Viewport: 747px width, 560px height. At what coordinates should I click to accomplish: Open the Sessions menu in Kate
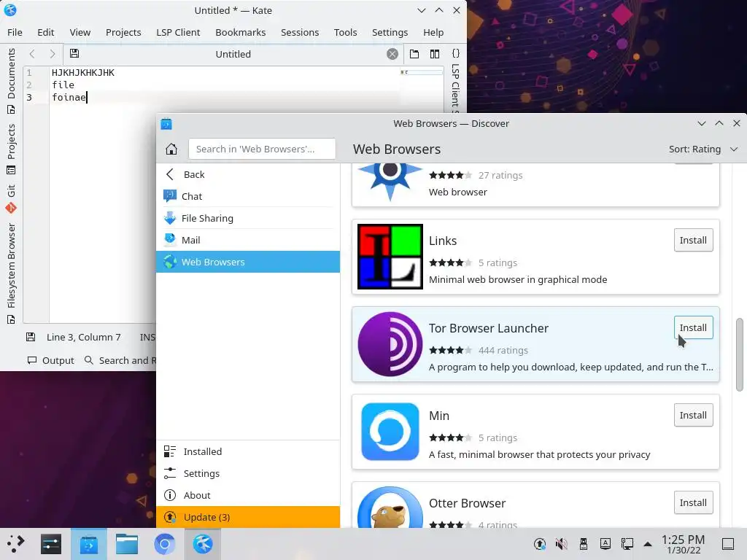click(x=300, y=32)
